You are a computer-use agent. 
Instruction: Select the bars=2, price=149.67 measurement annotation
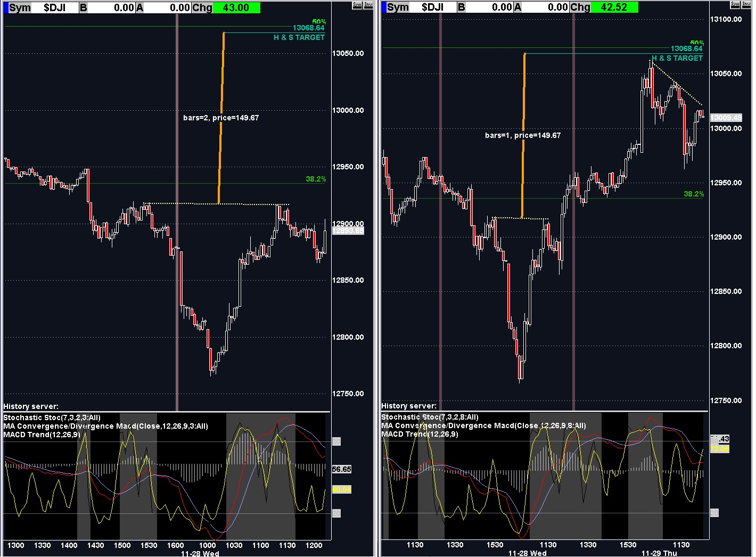point(220,118)
